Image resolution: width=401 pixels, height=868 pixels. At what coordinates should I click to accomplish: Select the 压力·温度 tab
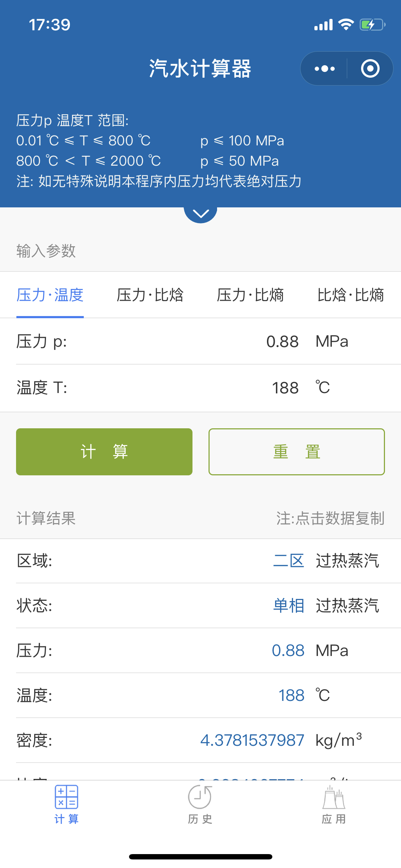tap(50, 295)
